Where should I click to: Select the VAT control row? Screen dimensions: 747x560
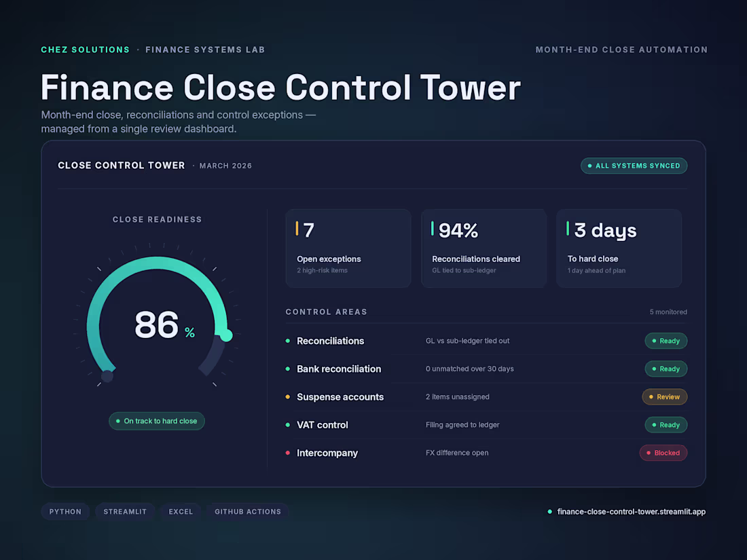[x=486, y=425]
